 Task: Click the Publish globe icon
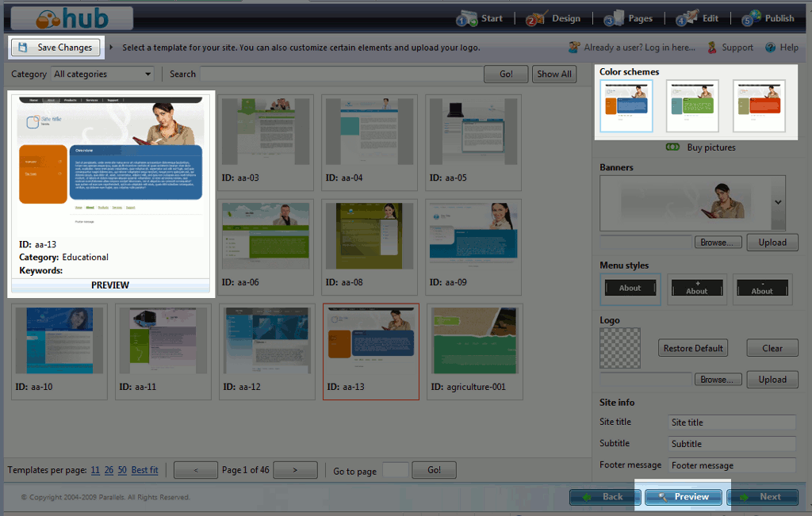pos(752,18)
